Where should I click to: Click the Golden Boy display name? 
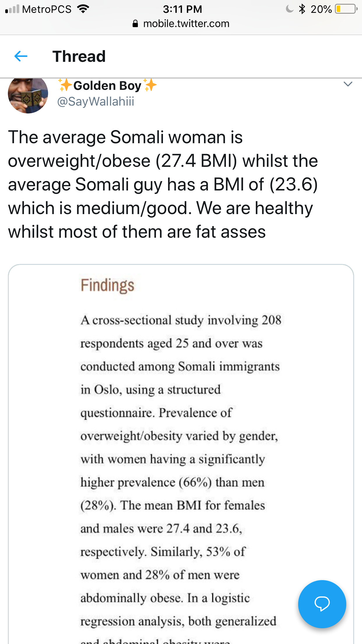point(107,86)
